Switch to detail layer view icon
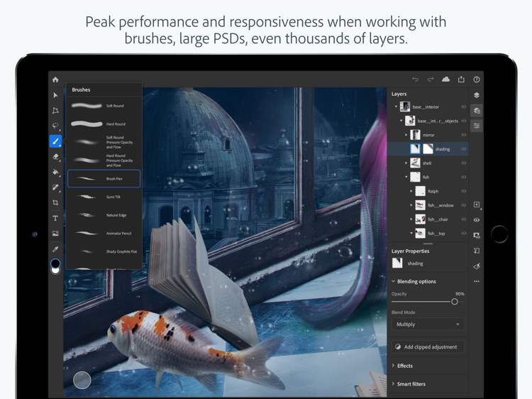532x399 pixels. coord(477,110)
